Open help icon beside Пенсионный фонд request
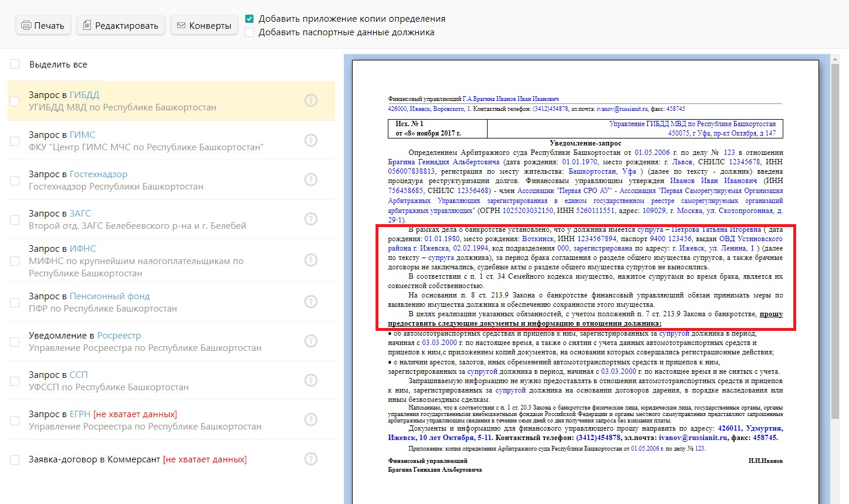 tap(311, 302)
